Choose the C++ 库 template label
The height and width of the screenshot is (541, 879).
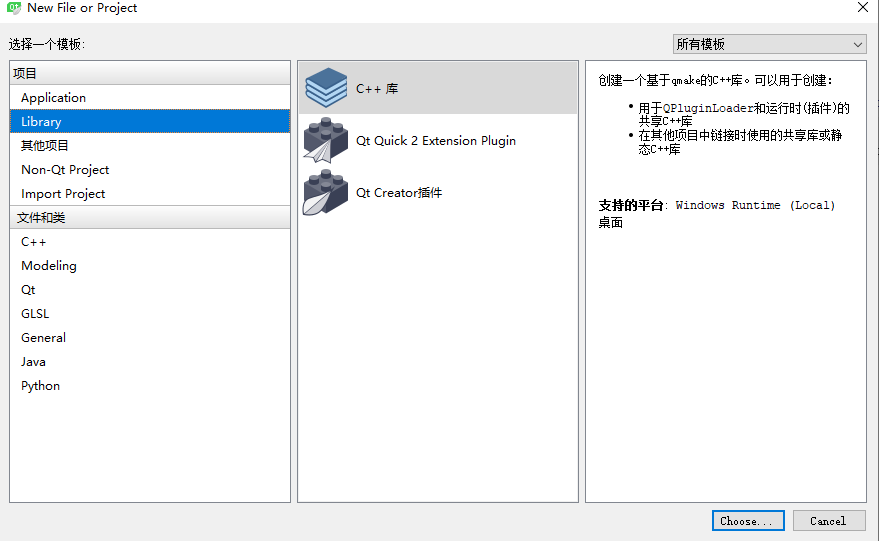[377, 89]
